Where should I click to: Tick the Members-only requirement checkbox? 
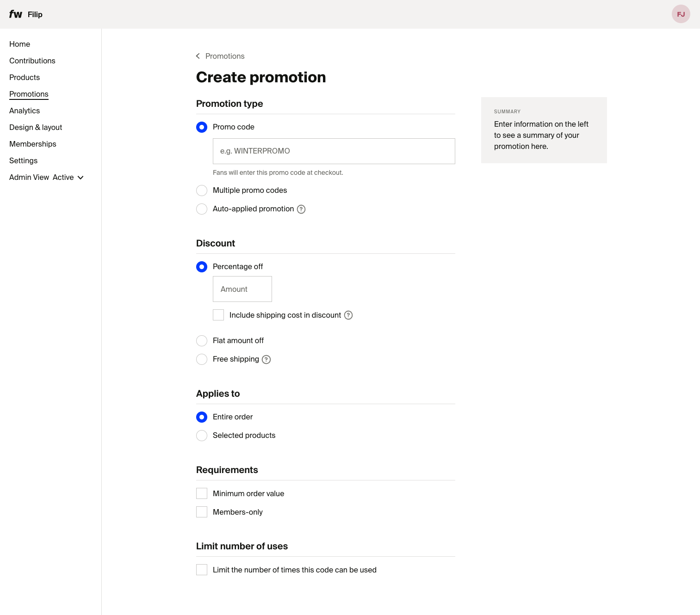tap(202, 512)
